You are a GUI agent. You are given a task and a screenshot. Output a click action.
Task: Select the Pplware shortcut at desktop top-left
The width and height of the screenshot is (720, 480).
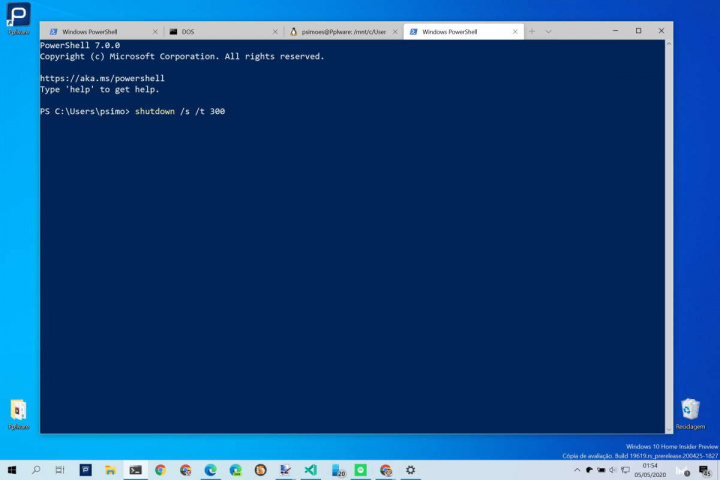tap(19, 16)
